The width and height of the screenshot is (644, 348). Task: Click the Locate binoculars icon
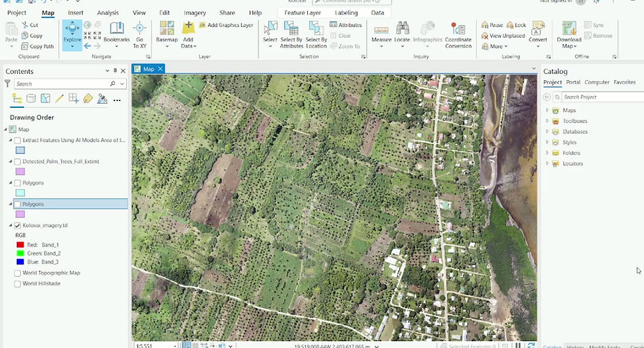click(x=402, y=28)
